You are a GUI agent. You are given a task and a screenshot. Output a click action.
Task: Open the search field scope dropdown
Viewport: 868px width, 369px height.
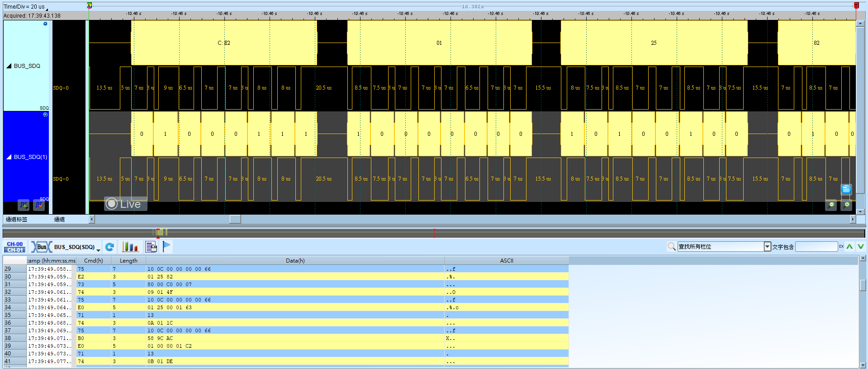click(x=767, y=246)
